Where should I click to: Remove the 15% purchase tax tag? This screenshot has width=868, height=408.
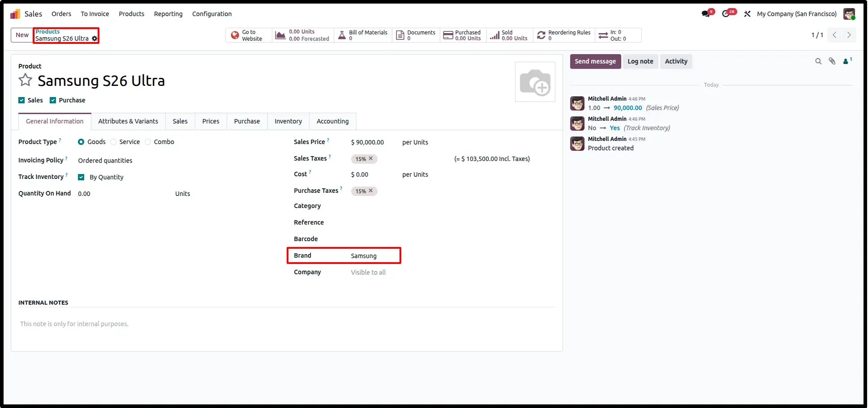coord(371,191)
